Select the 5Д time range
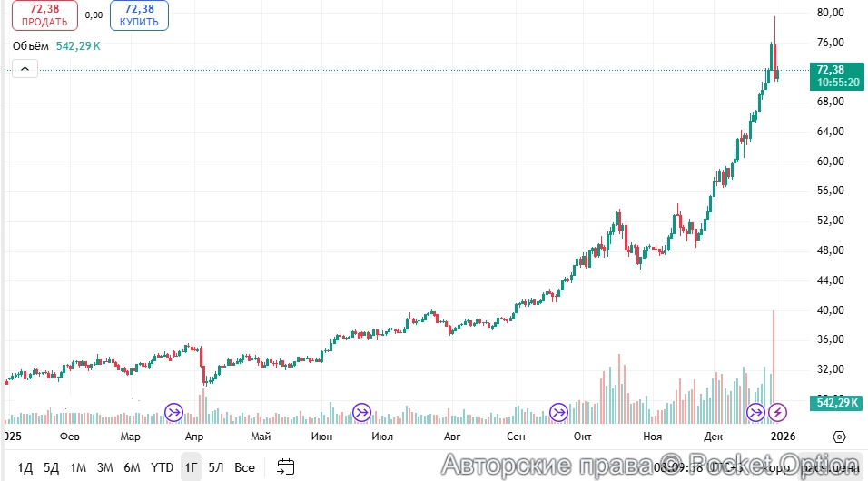Screen dimensions: 868x481 pos(51,467)
